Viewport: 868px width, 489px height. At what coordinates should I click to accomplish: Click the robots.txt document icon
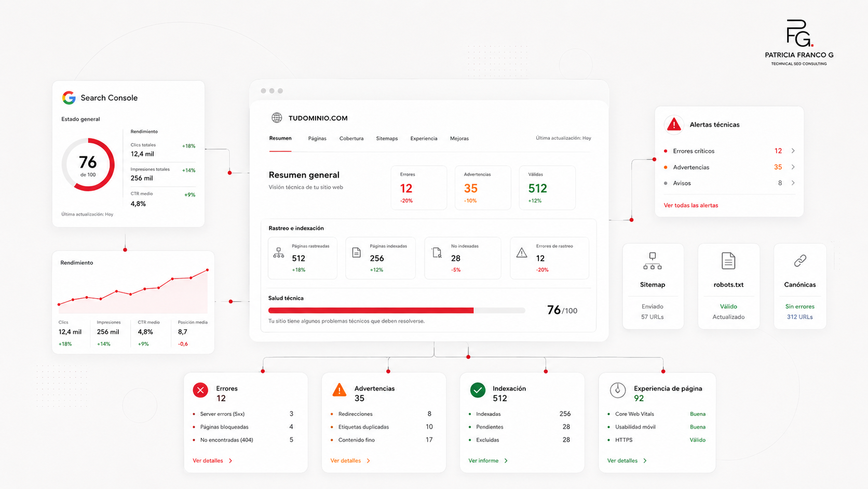728,261
